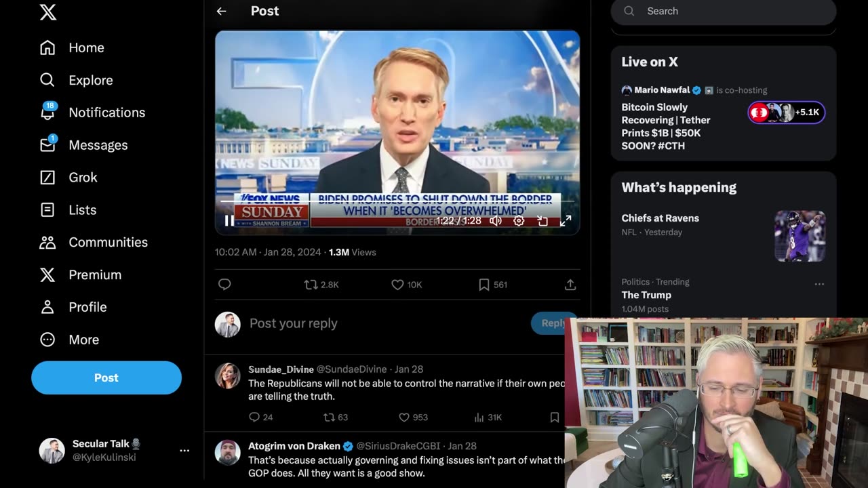Screen dimensions: 868x488
Task: Type in the Search box
Action: click(732, 11)
